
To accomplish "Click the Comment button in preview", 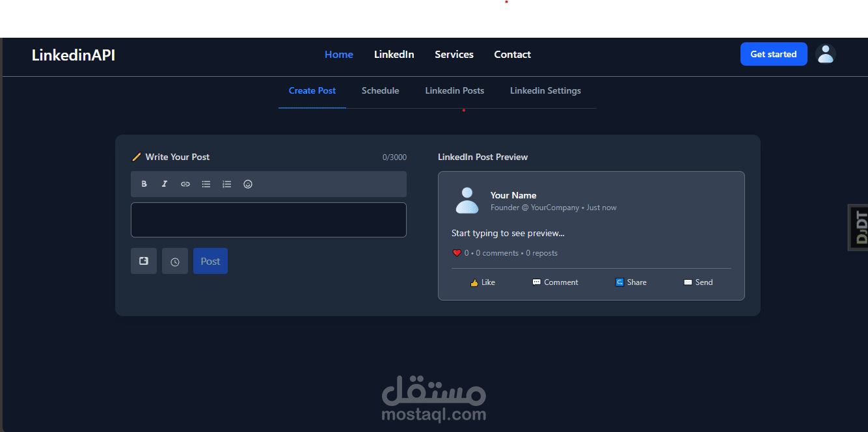I will (555, 282).
